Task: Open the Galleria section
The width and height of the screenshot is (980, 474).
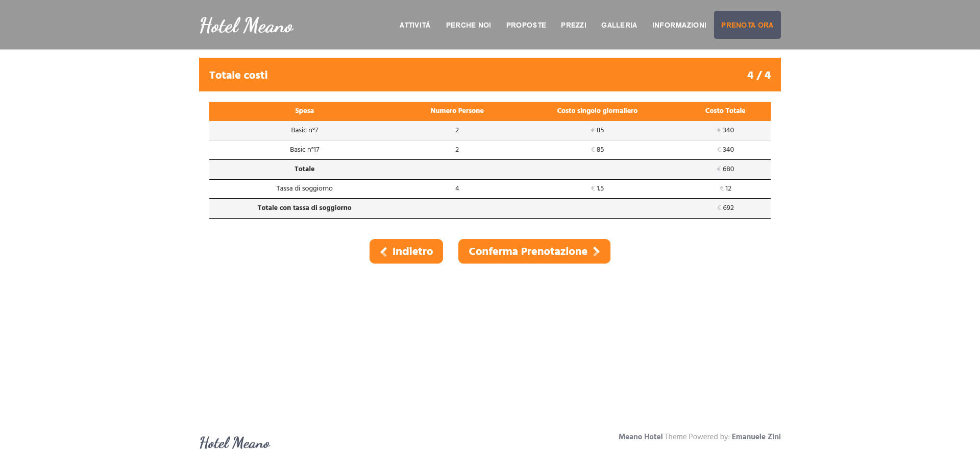Action: (x=619, y=25)
